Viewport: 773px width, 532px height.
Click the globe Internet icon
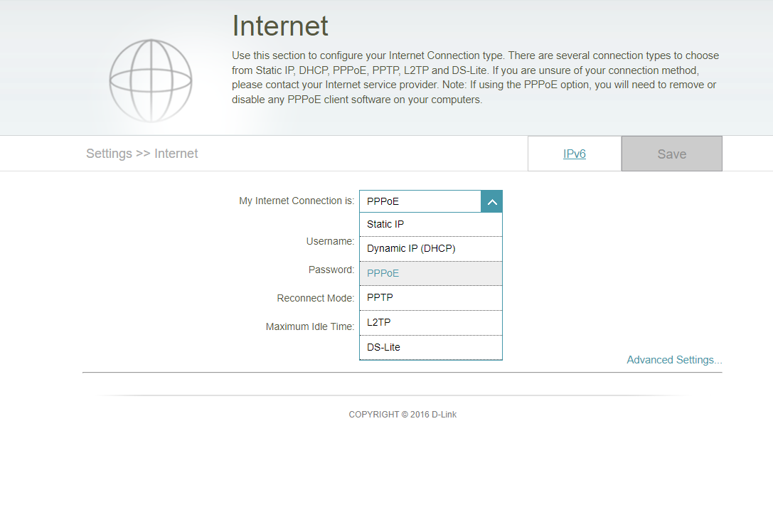(150, 81)
